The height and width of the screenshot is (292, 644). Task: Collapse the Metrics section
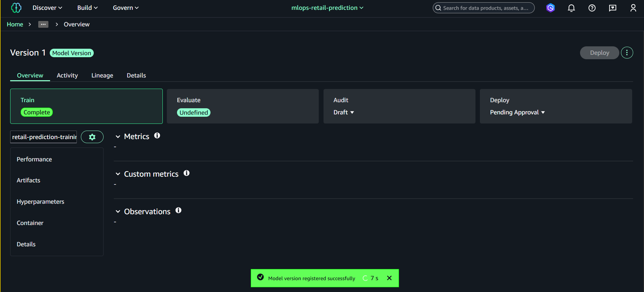point(118,137)
